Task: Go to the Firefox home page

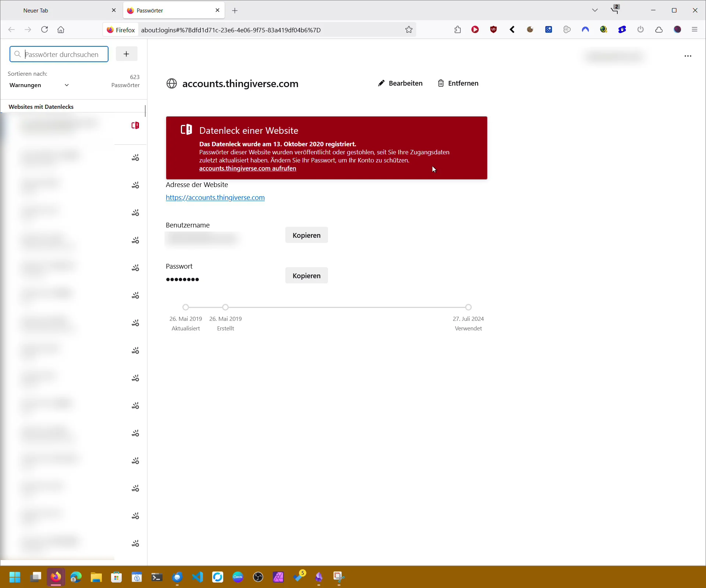Action: pos(61,30)
